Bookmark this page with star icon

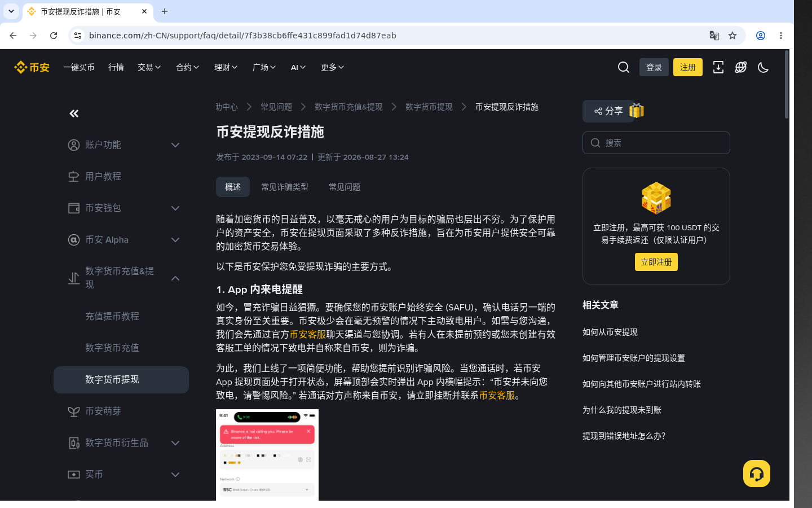tap(732, 36)
